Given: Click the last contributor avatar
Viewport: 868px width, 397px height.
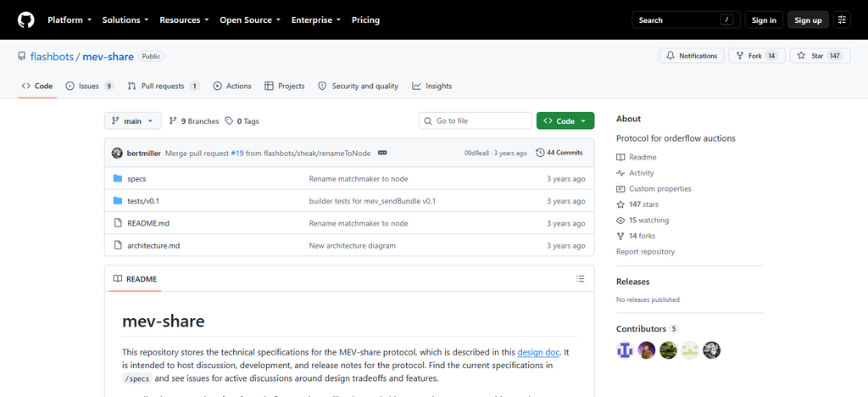Looking at the screenshot, I should [711, 350].
